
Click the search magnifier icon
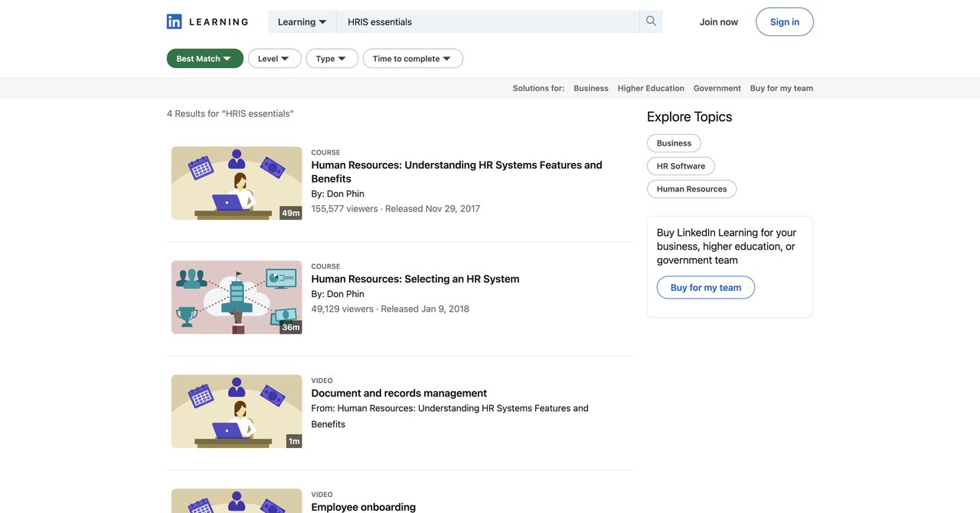coord(651,21)
